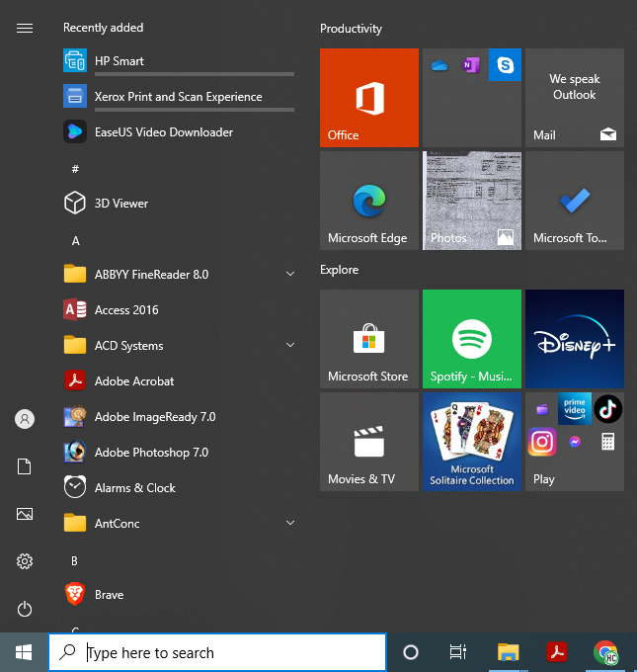Viewport: 637px width, 672px height.
Task: Open the HP Smart app
Action: pos(179,61)
